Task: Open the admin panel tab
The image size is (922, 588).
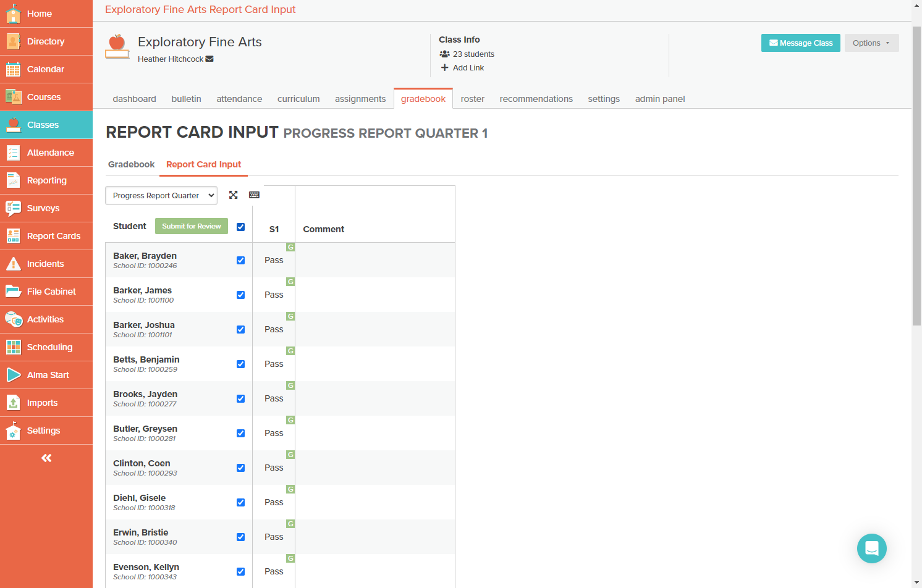Action: click(x=660, y=99)
